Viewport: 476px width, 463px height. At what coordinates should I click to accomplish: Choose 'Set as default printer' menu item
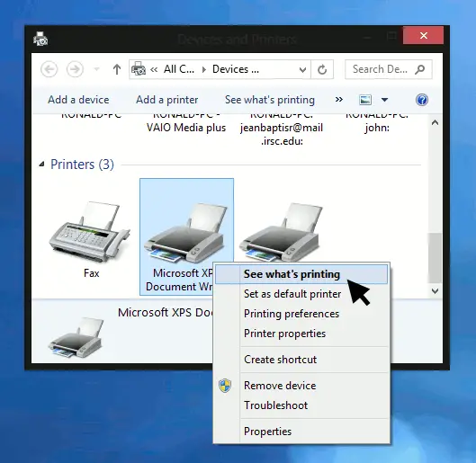(301, 294)
